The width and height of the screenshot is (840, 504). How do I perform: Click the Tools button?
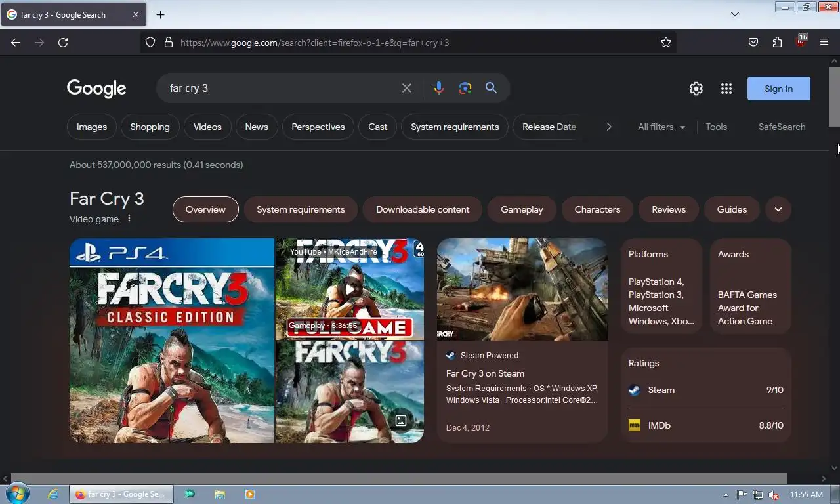pyautogui.click(x=717, y=127)
